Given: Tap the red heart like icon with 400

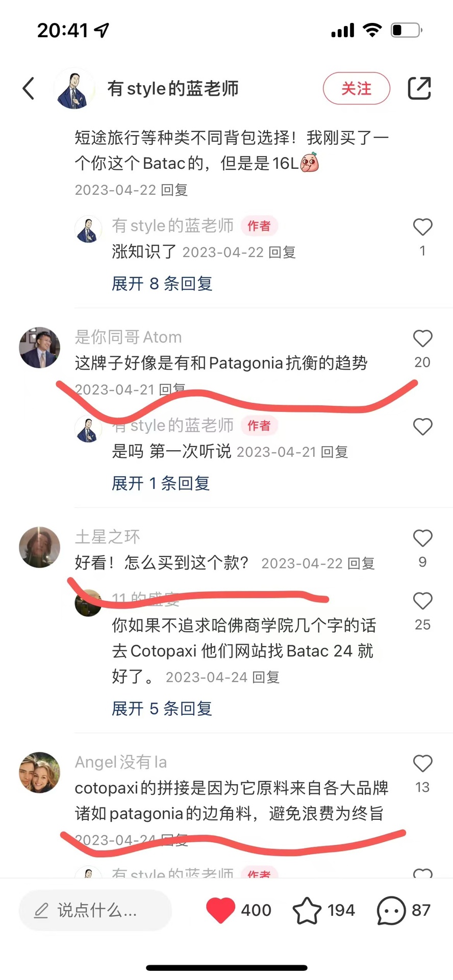Looking at the screenshot, I should 220,910.
